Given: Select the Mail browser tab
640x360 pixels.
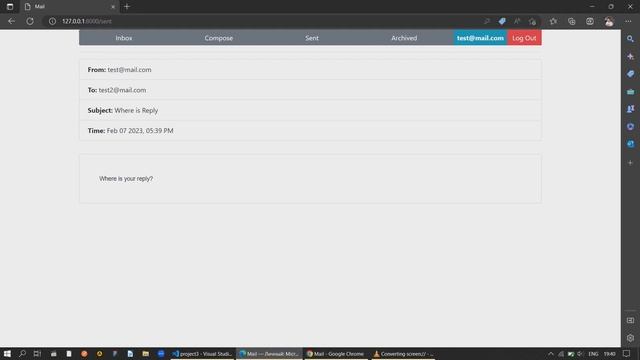Looking at the screenshot, I should tap(69, 7).
